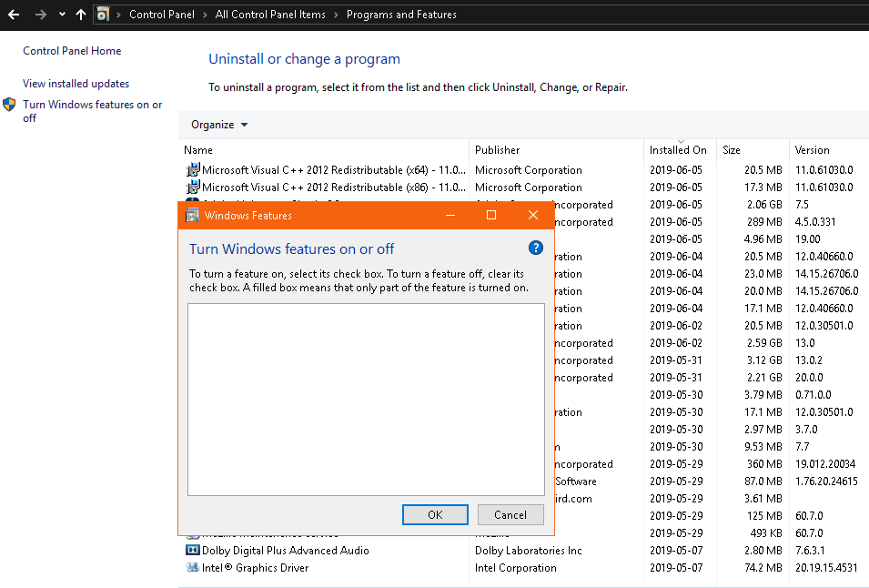Go back with the back arrow

click(14, 15)
